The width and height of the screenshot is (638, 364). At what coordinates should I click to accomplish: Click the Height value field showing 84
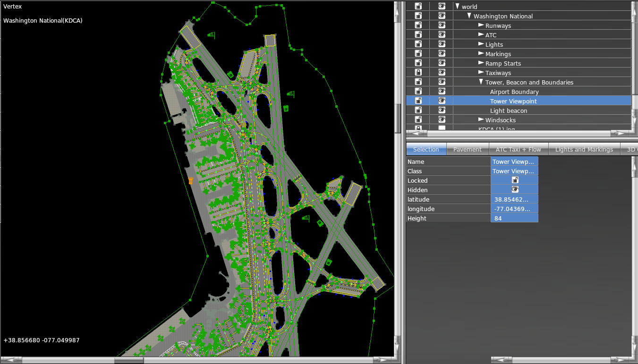coord(514,218)
